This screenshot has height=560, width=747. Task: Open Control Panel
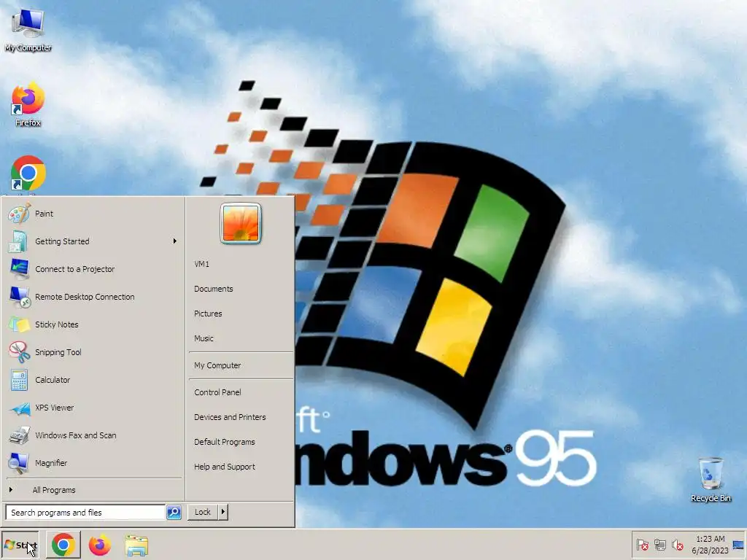[217, 392]
